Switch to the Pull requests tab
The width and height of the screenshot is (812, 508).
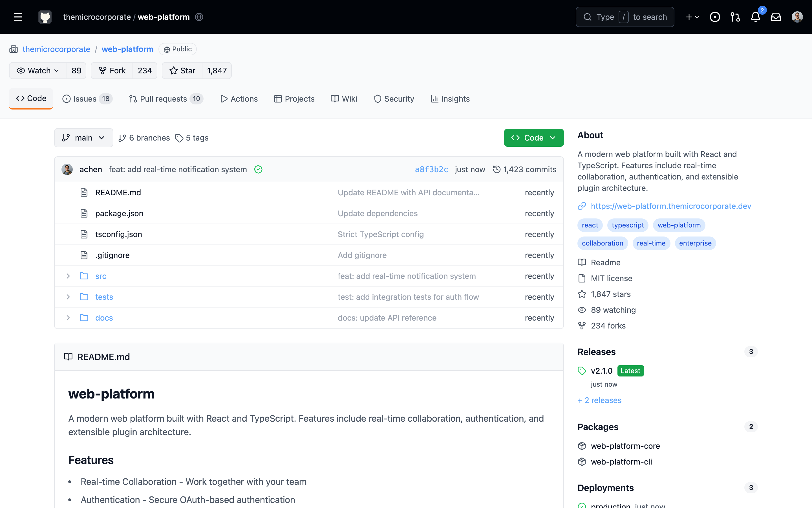pos(166,99)
